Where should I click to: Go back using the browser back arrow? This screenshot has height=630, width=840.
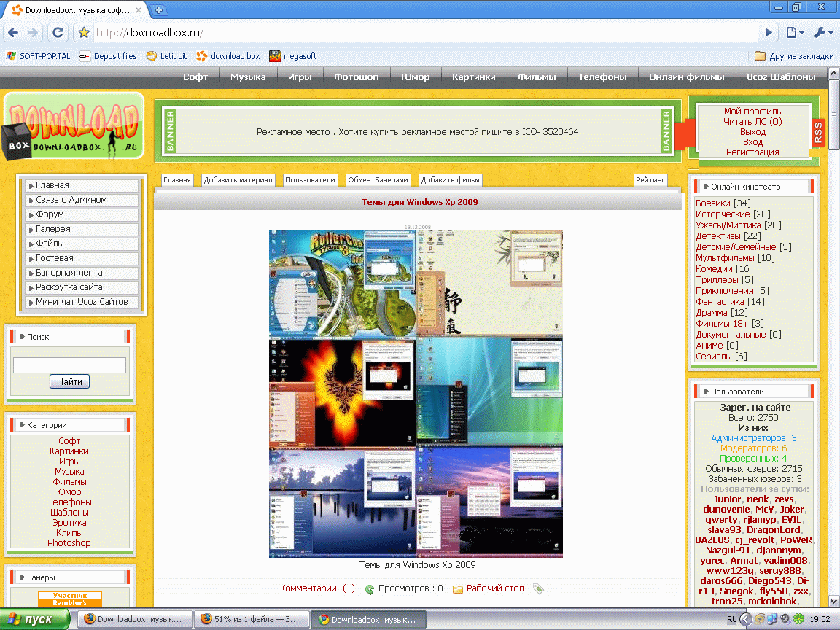tap(13, 33)
